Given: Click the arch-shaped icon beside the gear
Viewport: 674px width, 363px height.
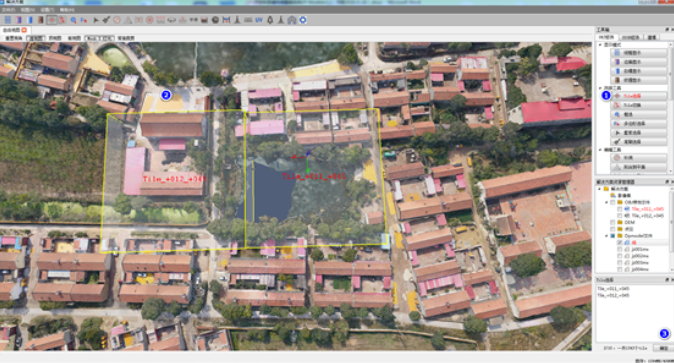Looking at the screenshot, I should [x=292, y=20].
